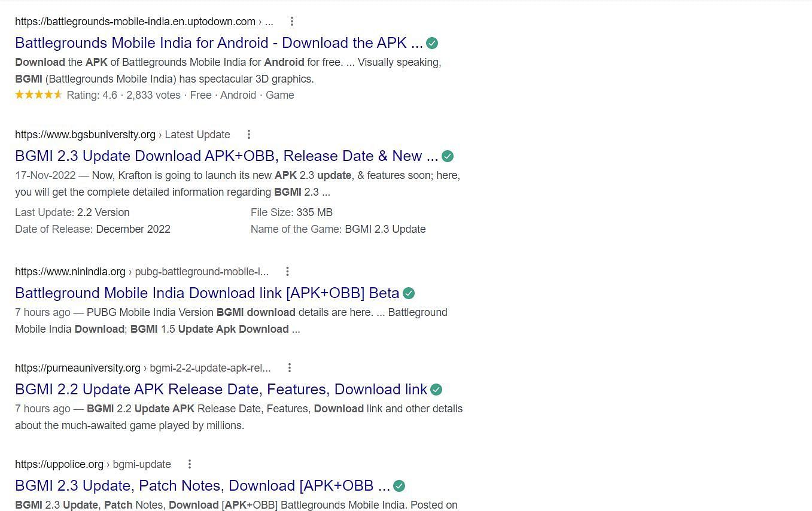
Task: Open the three-dot menu for the purneauniversity.org result
Action: [x=289, y=368]
